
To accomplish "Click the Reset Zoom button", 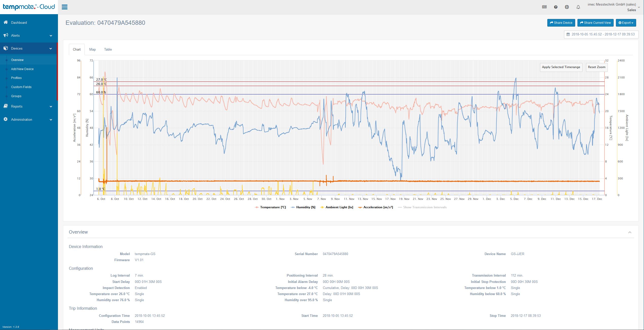I will click(596, 67).
